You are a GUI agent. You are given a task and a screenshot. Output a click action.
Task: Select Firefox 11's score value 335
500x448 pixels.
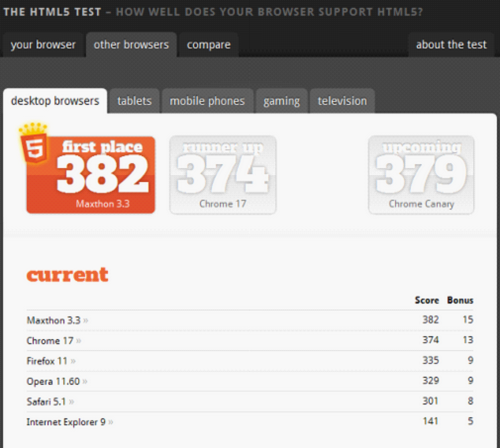(431, 360)
